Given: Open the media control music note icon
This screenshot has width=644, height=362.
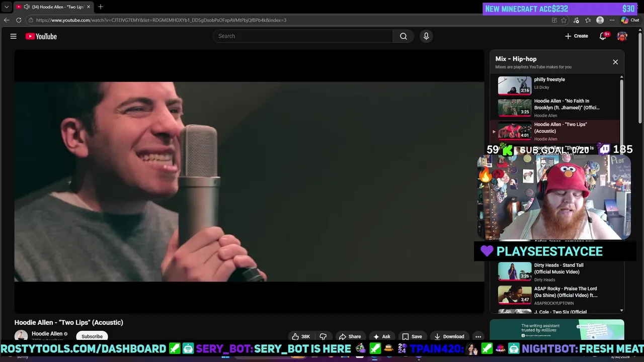Looking at the screenshot, I should pyautogui.click(x=576, y=20).
